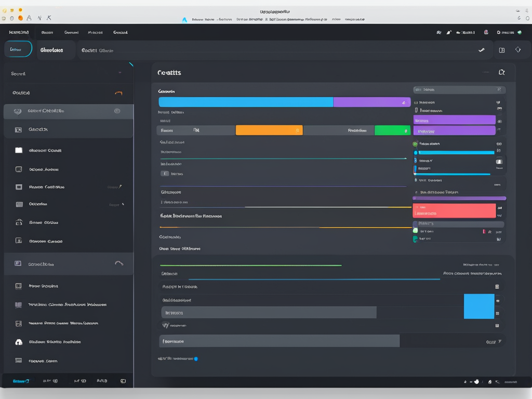Click the orange bar segment in the main panel
This screenshot has width=532, height=399.
(269, 130)
